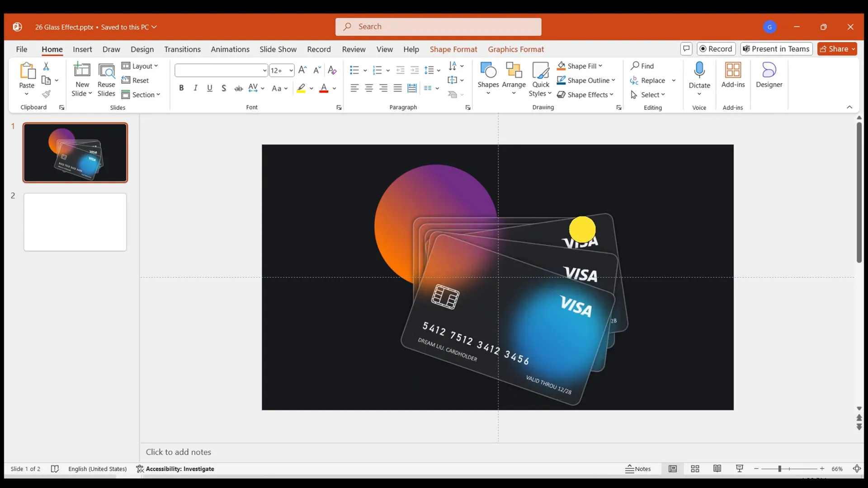Open the Shape Format tab

coord(453,49)
